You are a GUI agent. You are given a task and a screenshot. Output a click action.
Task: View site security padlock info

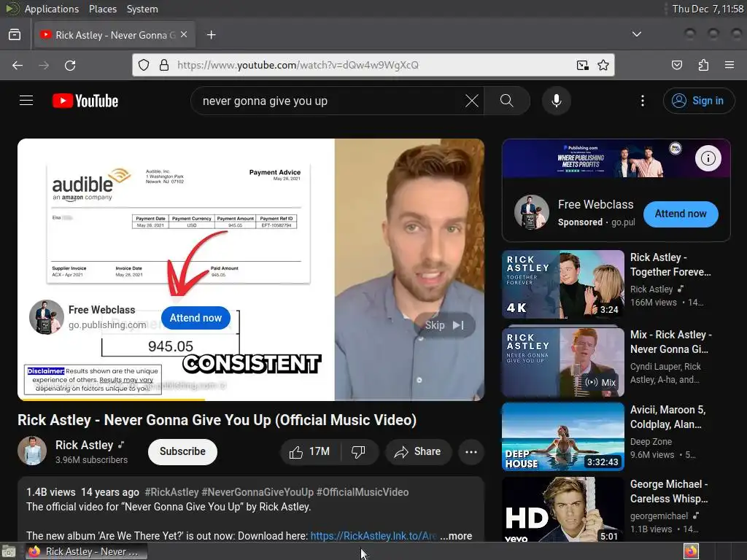164,65
